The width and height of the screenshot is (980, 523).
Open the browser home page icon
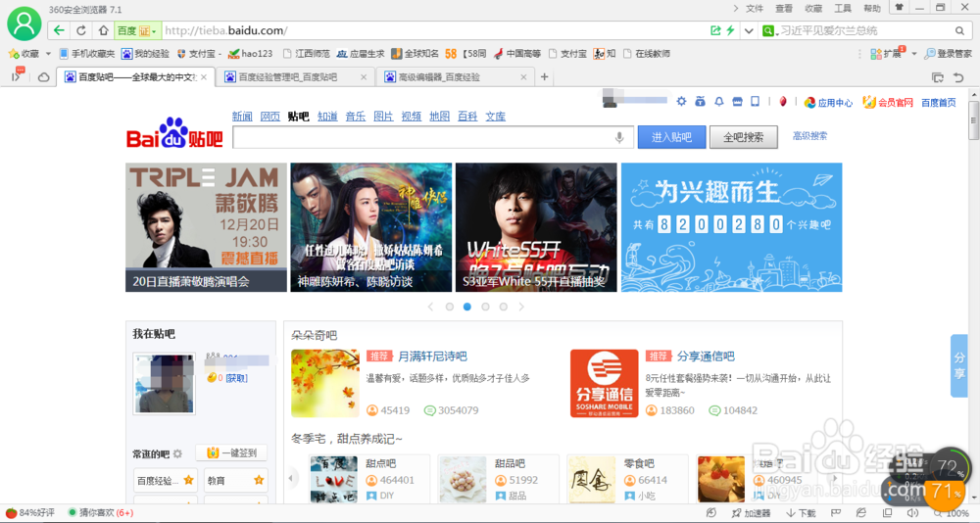point(103,30)
